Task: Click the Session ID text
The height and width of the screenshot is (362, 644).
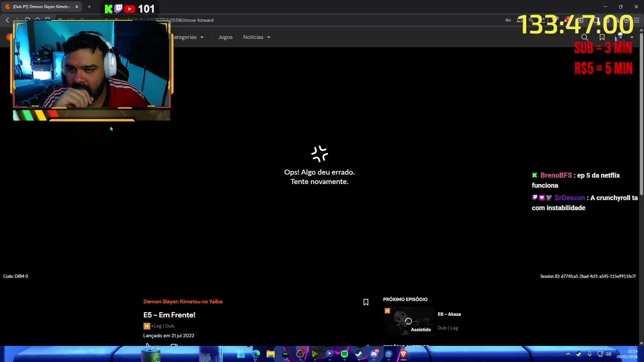Action: point(588,276)
